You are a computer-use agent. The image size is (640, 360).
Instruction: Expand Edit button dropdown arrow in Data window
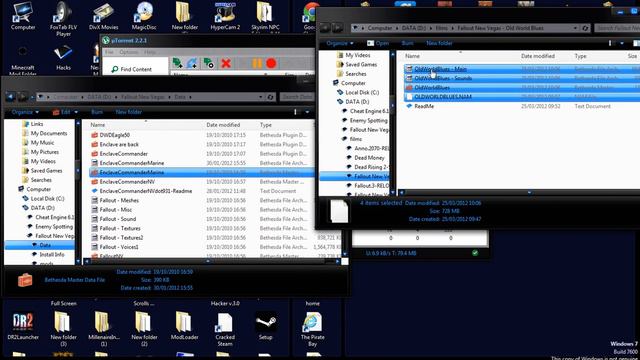(x=76, y=112)
